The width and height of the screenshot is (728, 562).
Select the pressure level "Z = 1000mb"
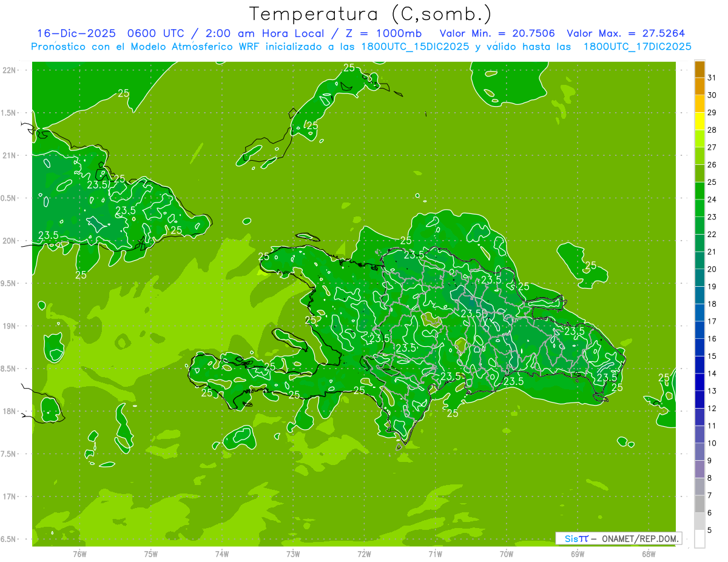coord(383,33)
